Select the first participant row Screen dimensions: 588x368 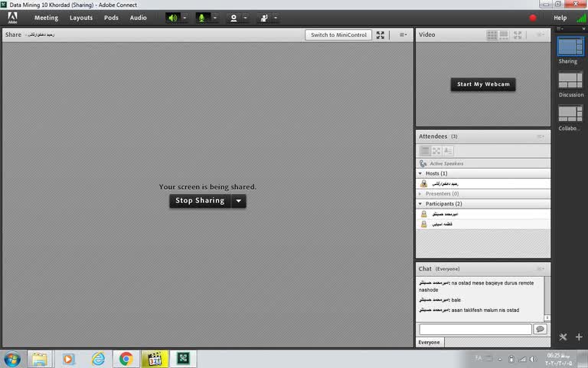point(483,214)
